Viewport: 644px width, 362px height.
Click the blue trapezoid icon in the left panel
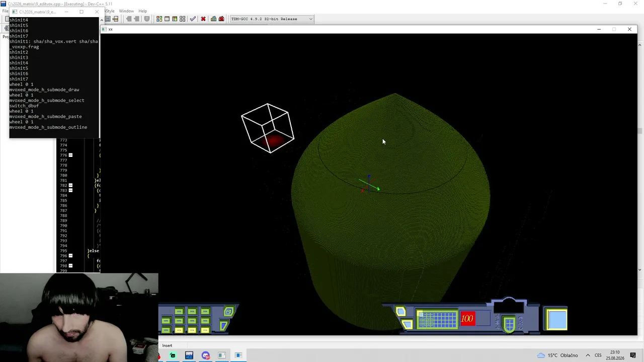coord(224,326)
